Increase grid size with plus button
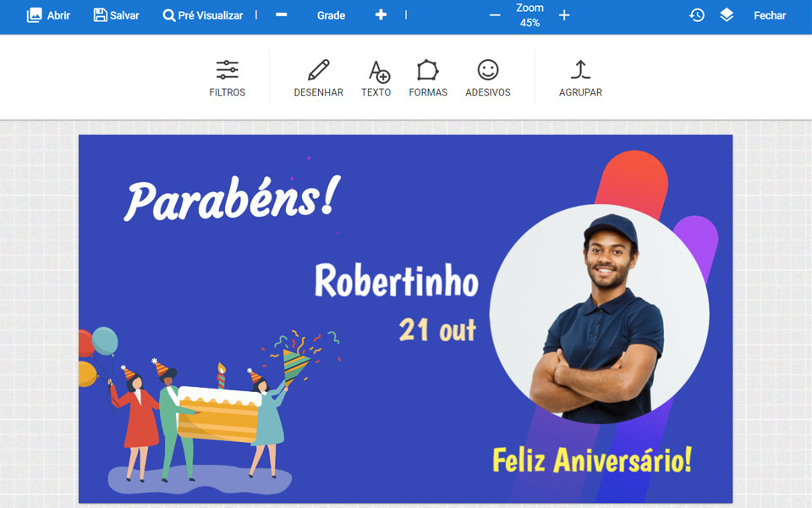812x508 pixels. coord(381,14)
